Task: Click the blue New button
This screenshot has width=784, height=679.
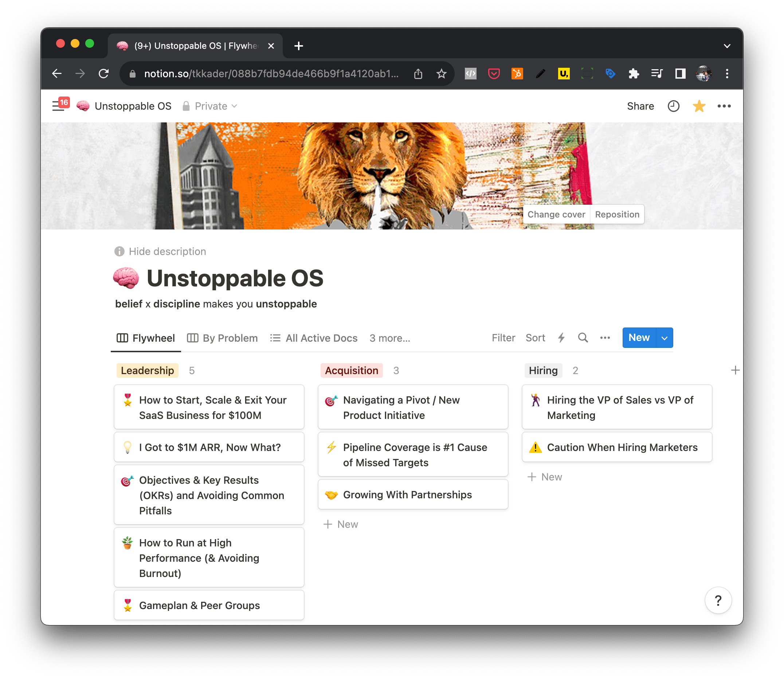Action: [639, 338]
